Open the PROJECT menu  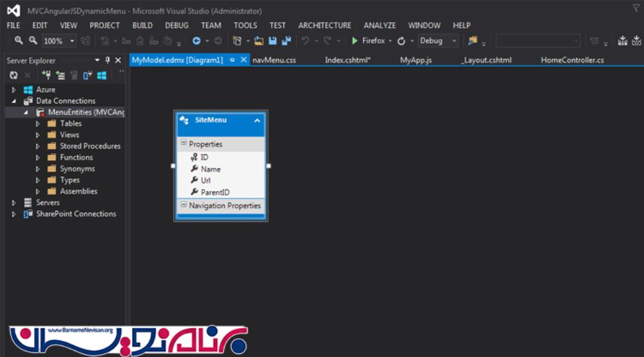tap(105, 26)
